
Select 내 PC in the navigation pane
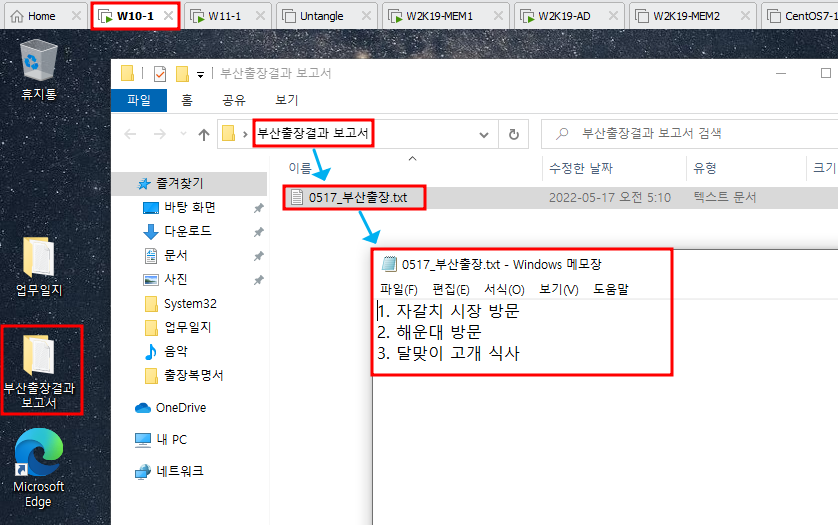(171, 439)
